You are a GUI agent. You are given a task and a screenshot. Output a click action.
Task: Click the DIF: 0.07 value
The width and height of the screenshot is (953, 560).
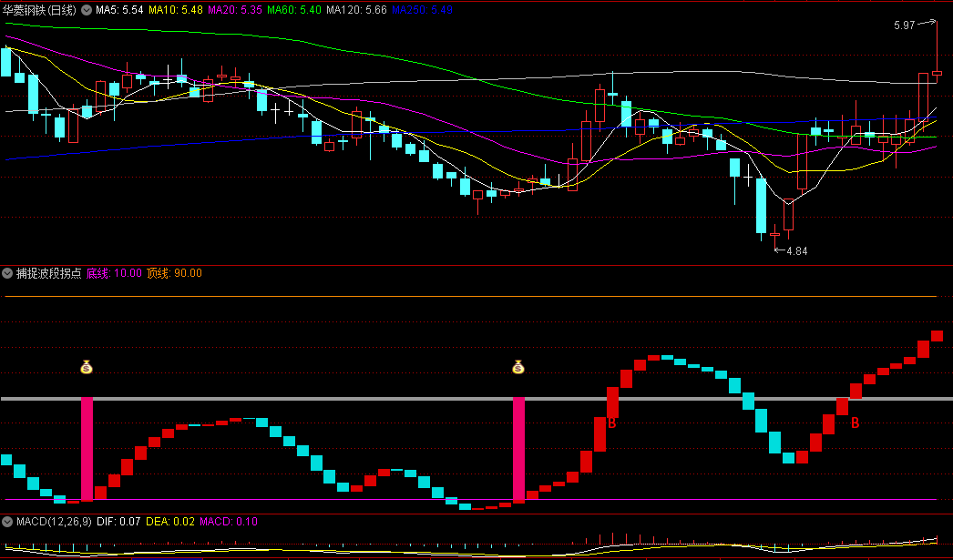coord(118,521)
